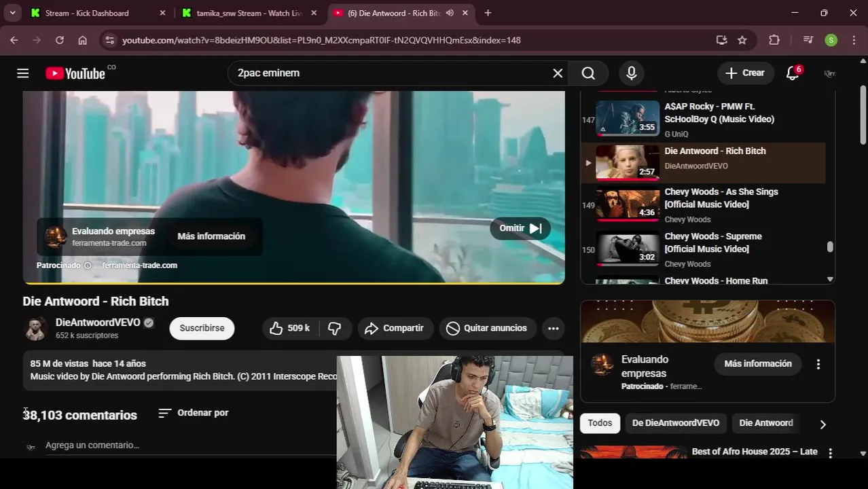
Task: Run search with magnifier button
Action: [x=588, y=73]
